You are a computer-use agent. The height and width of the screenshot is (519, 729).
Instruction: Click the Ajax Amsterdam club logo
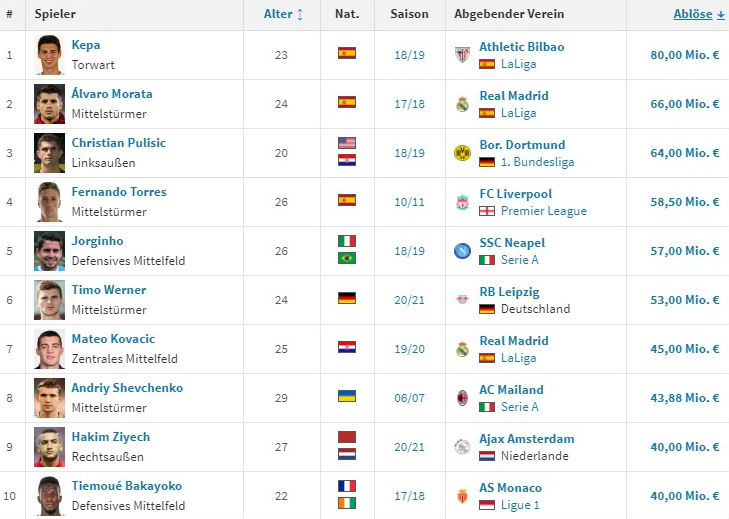pyautogui.click(x=461, y=447)
